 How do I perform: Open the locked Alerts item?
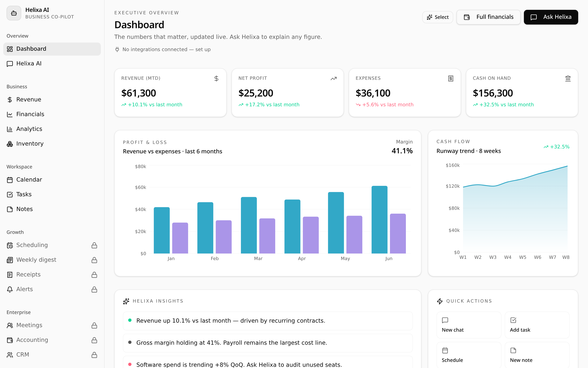tap(52, 289)
